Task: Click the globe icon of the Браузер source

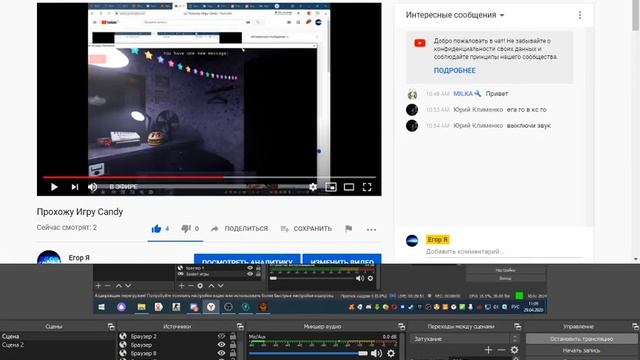Action: (x=123, y=345)
